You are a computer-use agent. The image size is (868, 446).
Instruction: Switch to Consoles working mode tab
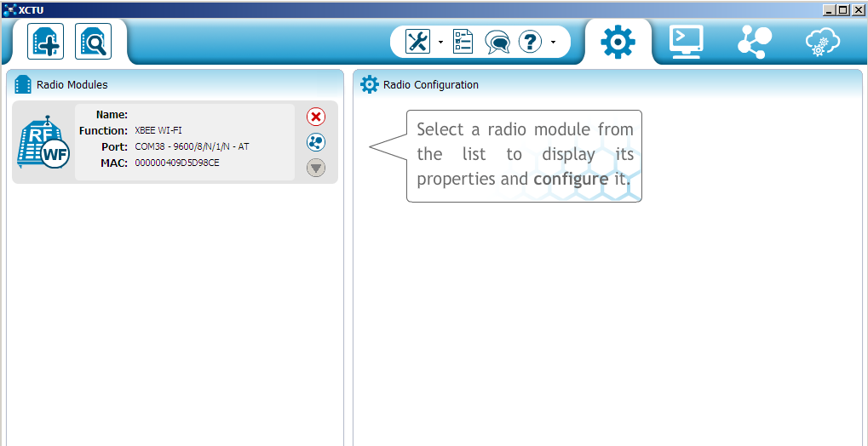coord(687,42)
